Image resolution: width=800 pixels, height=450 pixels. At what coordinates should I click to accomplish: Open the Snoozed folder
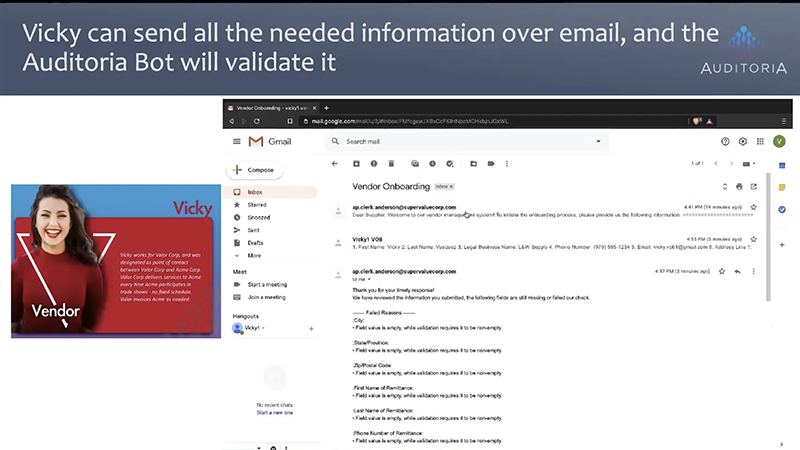click(x=259, y=217)
